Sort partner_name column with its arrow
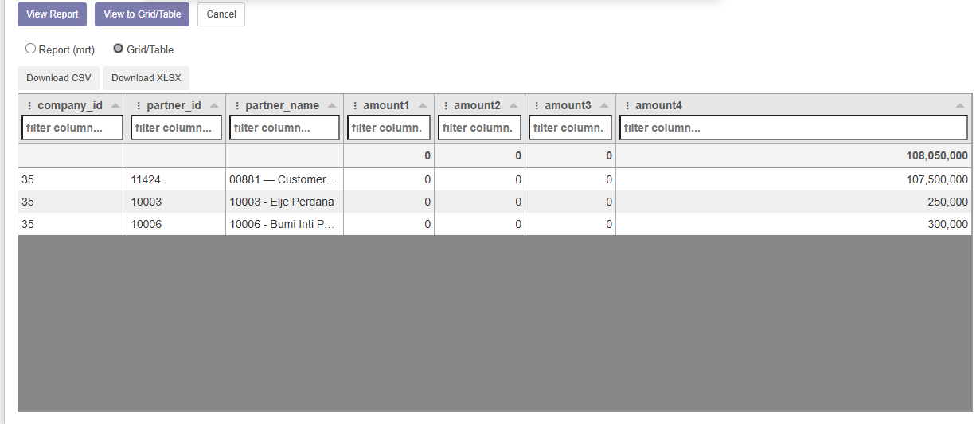980x424 pixels. click(332, 105)
